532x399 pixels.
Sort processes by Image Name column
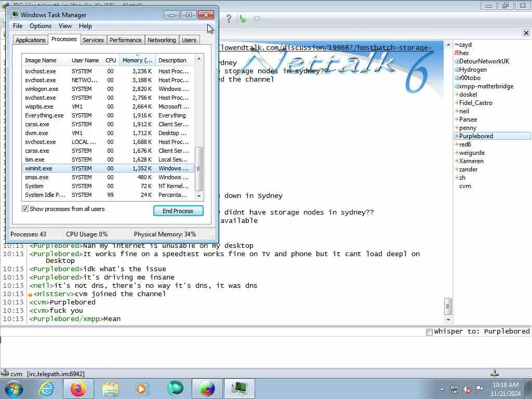pyautogui.click(x=45, y=60)
